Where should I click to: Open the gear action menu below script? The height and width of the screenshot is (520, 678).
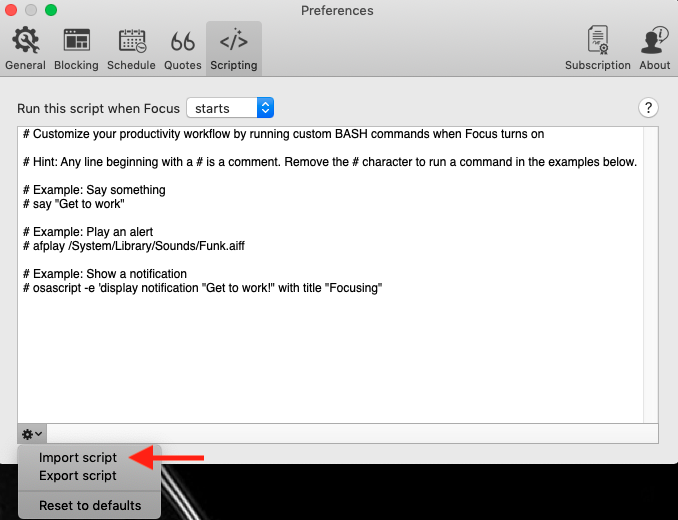point(32,434)
